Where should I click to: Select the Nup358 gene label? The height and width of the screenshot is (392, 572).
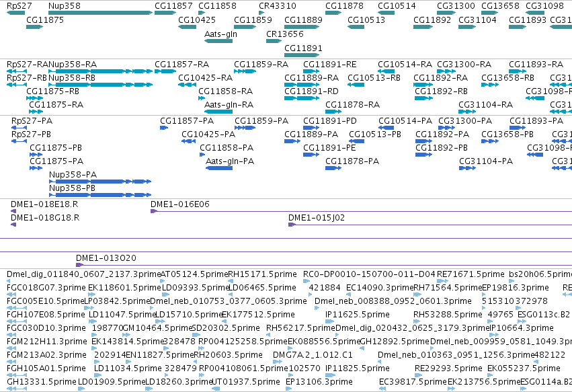pos(65,6)
